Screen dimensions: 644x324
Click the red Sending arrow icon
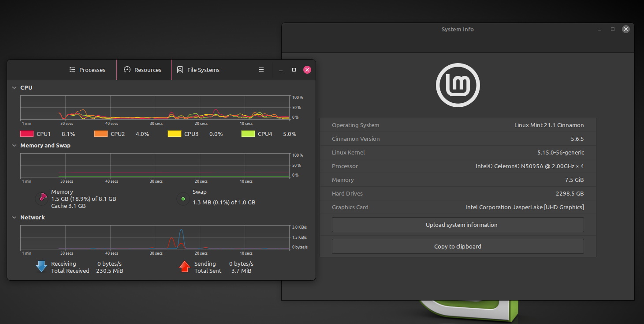coord(184,266)
